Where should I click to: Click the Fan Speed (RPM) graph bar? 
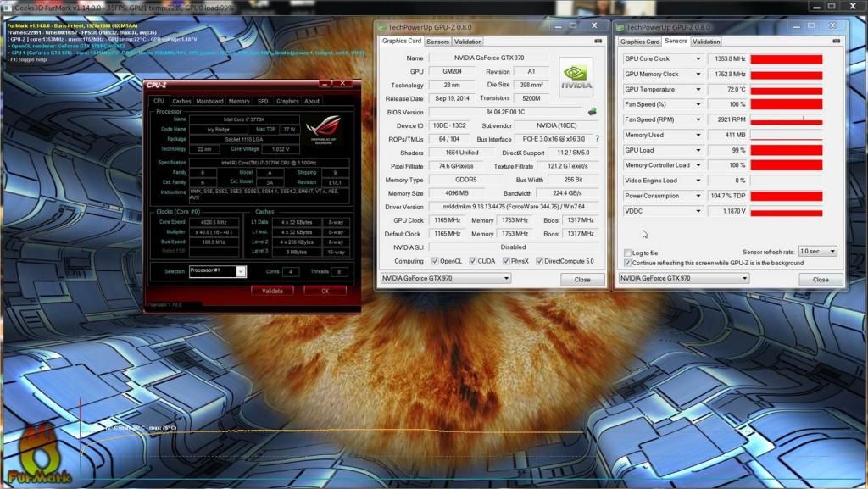click(786, 119)
